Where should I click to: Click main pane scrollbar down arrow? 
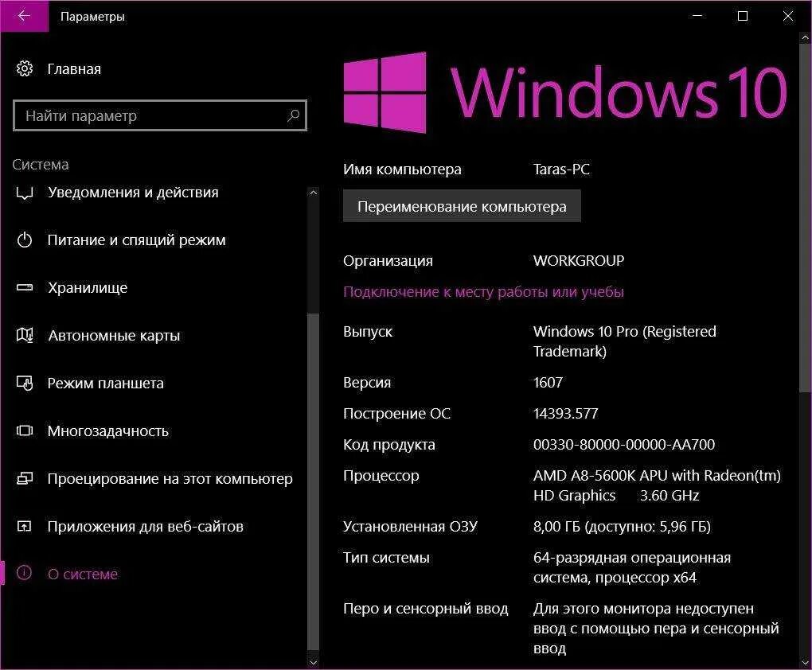pyautogui.click(x=806, y=662)
